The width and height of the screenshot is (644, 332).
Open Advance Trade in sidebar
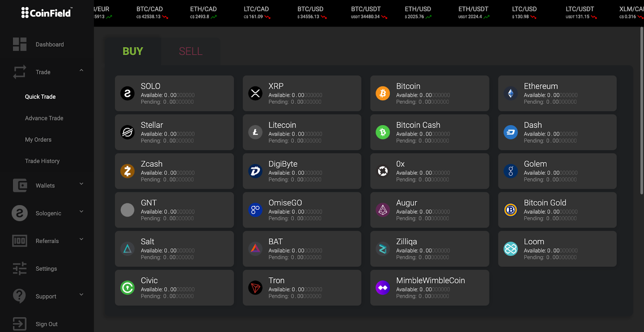click(44, 118)
